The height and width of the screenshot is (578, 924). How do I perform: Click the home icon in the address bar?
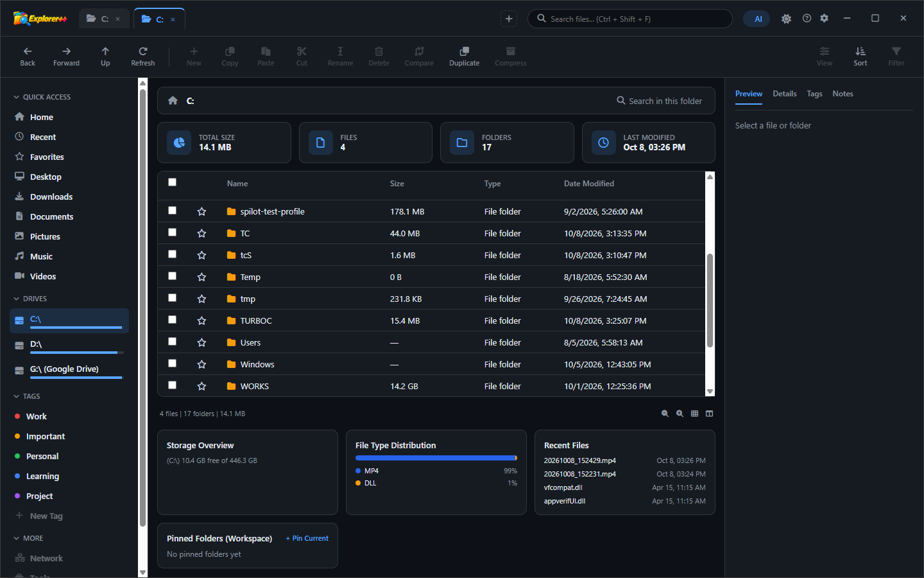tap(173, 101)
